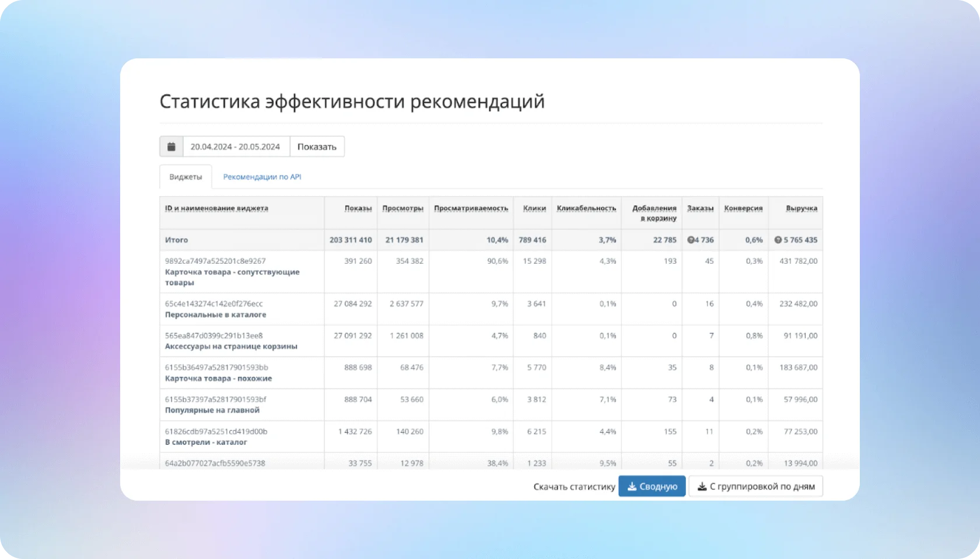Select the Персональные в каталоге widget row
980x559 pixels.
(215, 315)
